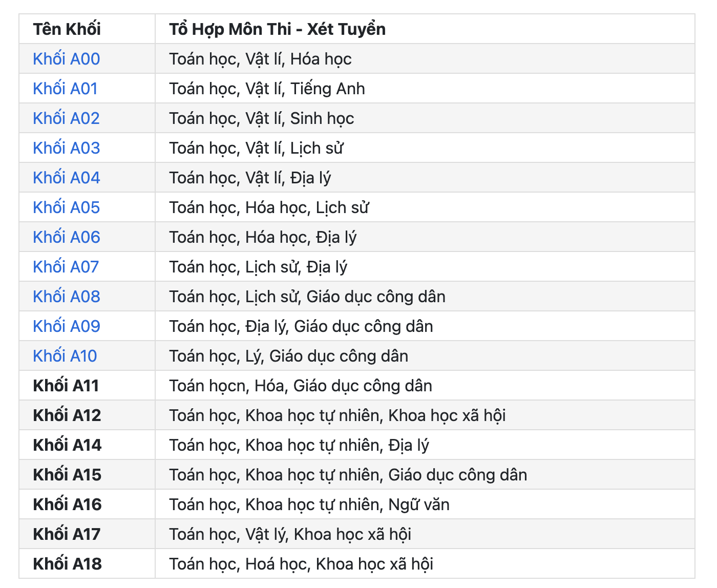Image resolution: width=717 pixels, height=588 pixels.
Task: Click the Tổ Hợp Môn Thi header
Action: click(x=277, y=29)
